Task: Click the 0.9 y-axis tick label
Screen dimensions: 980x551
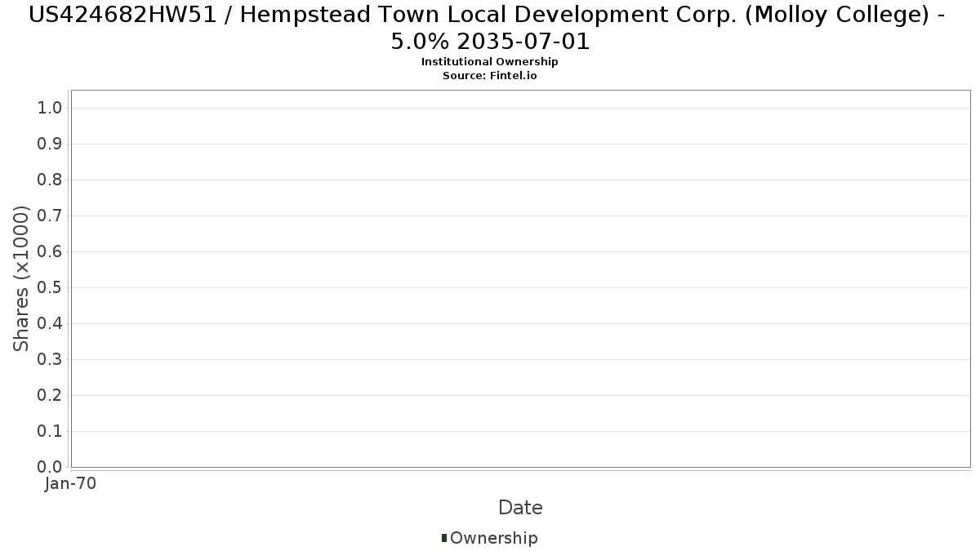Action: (50, 144)
